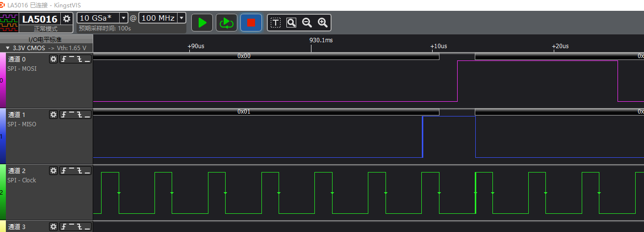644x232 pixels.
Task: Set low level trigger on channel 1
Action: tap(87, 115)
